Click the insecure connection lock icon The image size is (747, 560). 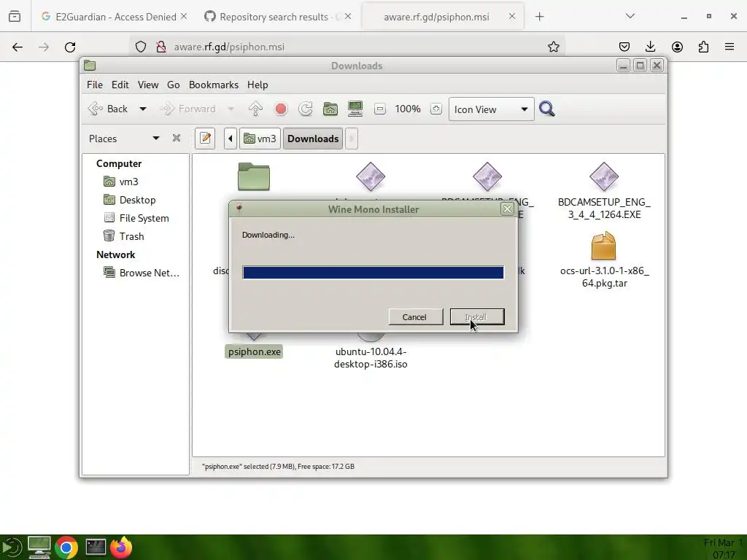tap(161, 47)
